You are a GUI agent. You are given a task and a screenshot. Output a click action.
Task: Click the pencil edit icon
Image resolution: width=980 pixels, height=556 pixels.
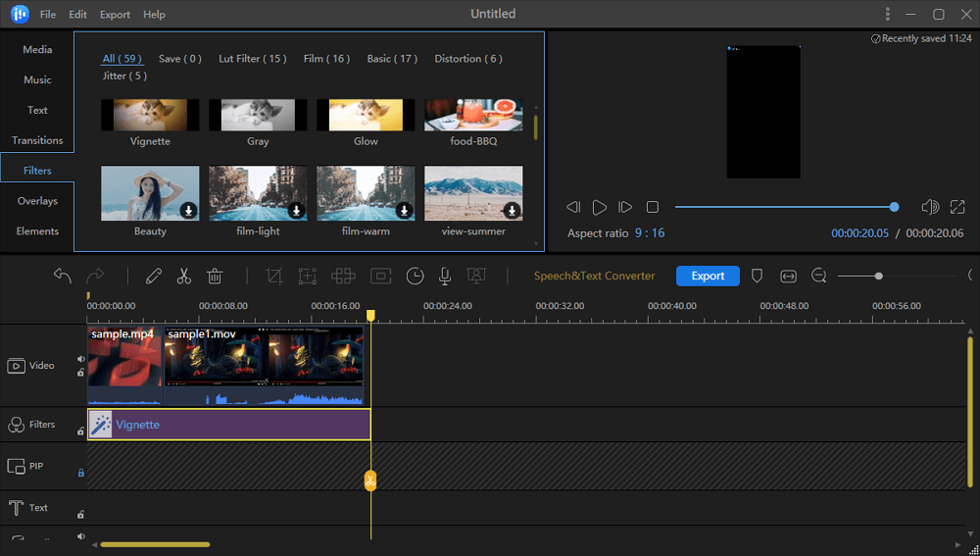[153, 277]
